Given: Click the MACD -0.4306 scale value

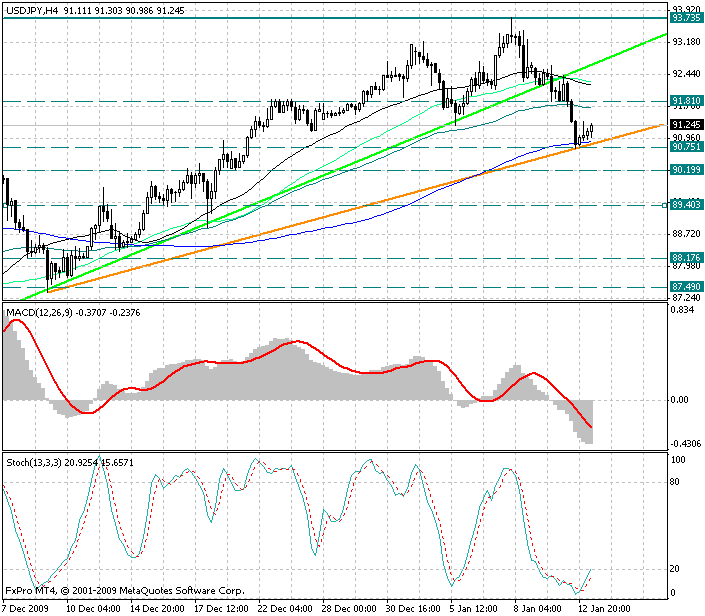Looking at the screenshot, I should (686, 444).
